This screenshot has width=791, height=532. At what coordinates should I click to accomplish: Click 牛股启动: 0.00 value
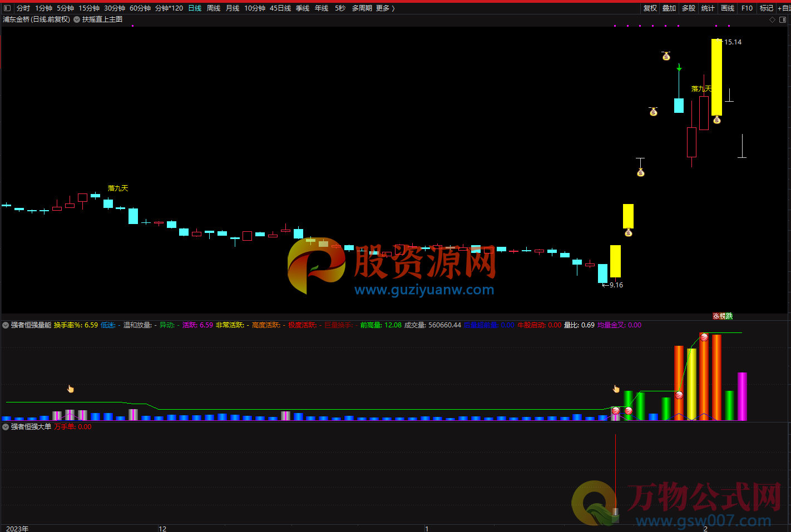(539, 325)
